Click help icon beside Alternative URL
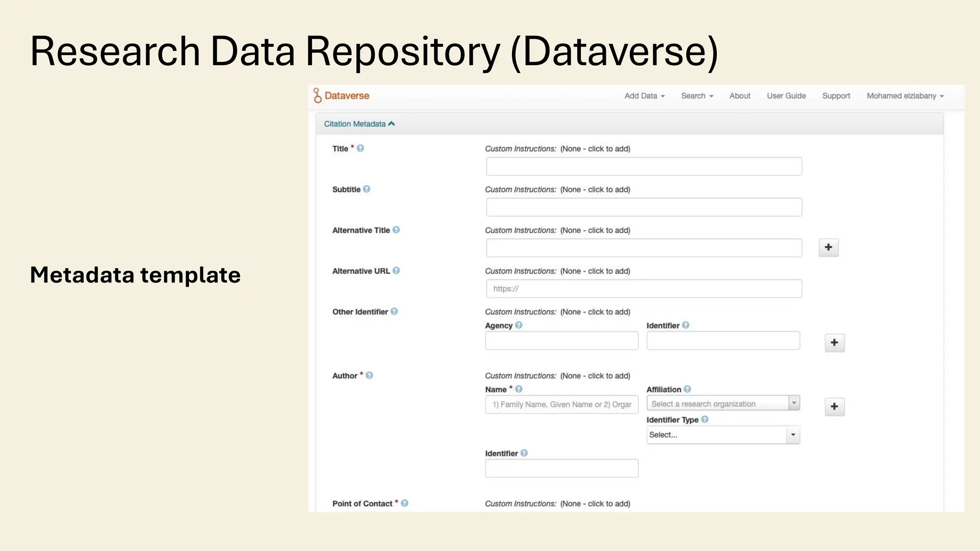Screen dimensions: 980x551 pos(396,270)
